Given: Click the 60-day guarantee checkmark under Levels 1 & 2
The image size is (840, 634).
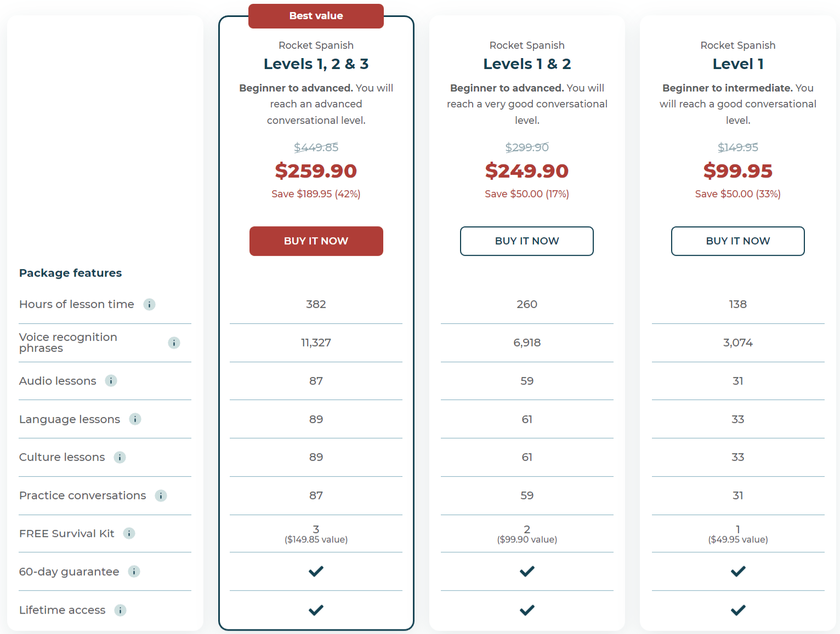Looking at the screenshot, I should [x=526, y=572].
